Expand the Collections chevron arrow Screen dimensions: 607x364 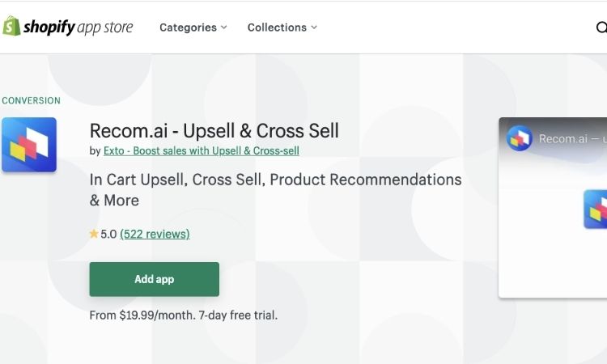(x=314, y=28)
